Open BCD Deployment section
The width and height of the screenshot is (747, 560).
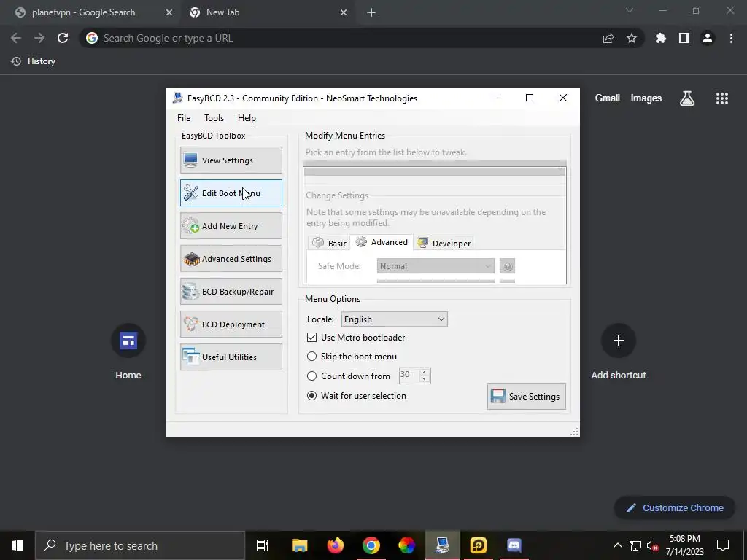pos(231,324)
